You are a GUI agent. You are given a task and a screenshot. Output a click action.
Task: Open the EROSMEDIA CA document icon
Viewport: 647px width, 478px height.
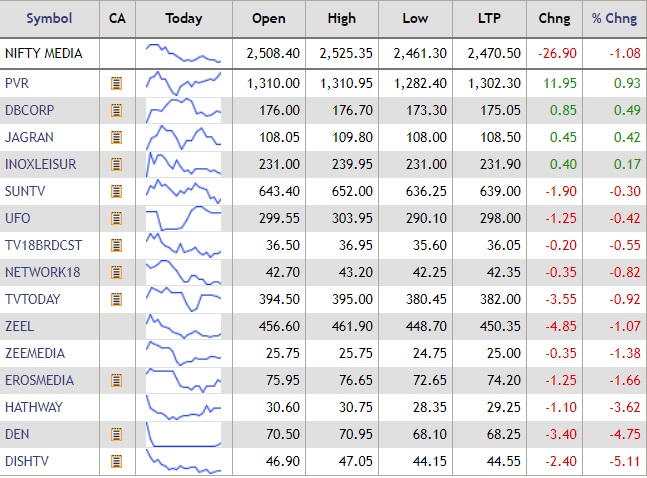point(117,380)
